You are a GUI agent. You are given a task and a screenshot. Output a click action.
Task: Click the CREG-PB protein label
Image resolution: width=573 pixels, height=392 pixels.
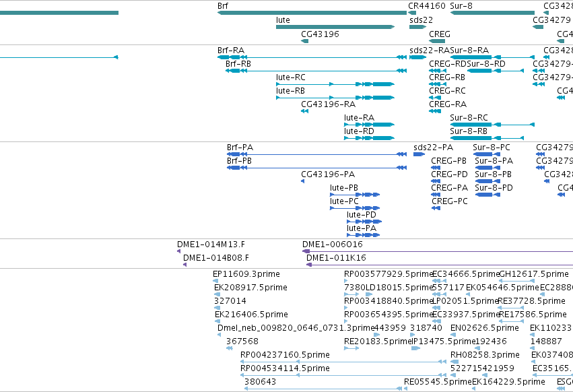(448, 161)
